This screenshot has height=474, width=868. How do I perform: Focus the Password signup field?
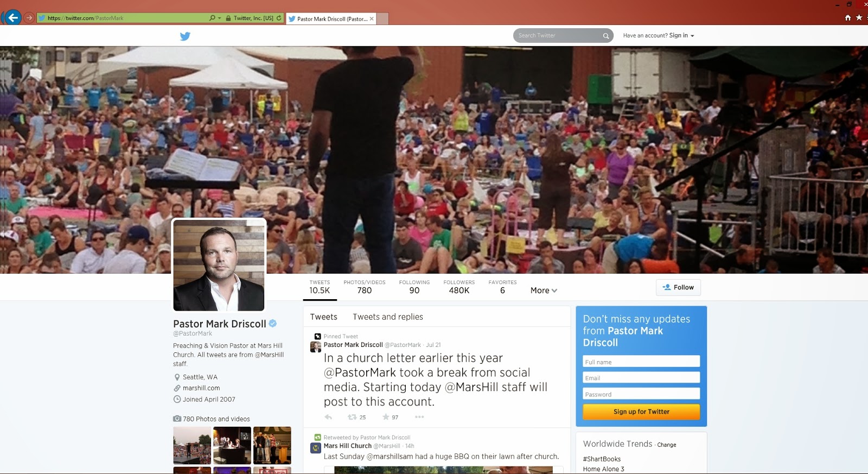coord(641,394)
